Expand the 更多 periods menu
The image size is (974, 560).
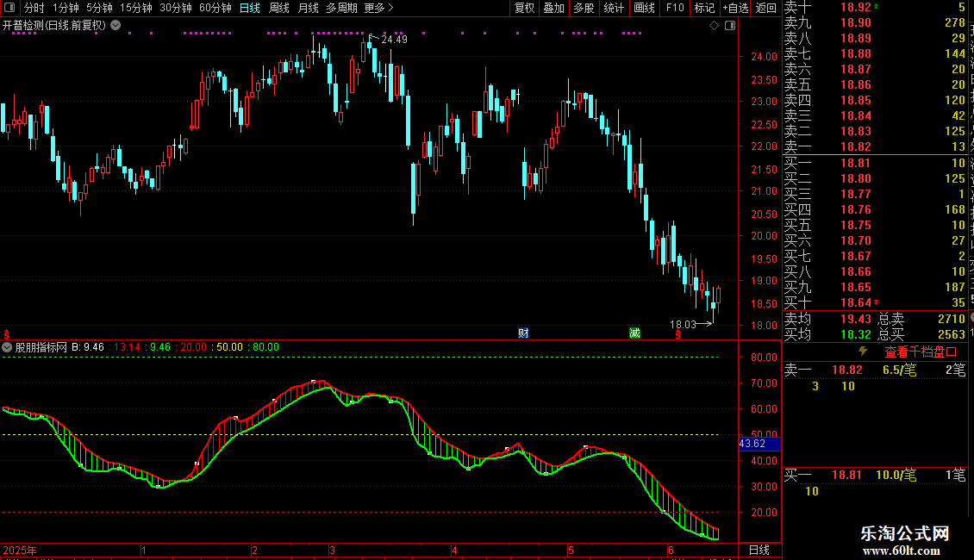tap(378, 8)
